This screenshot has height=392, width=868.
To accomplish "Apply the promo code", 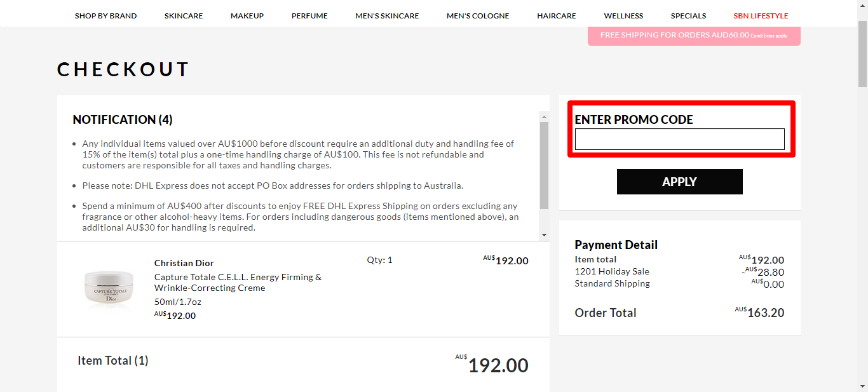I will (x=679, y=182).
